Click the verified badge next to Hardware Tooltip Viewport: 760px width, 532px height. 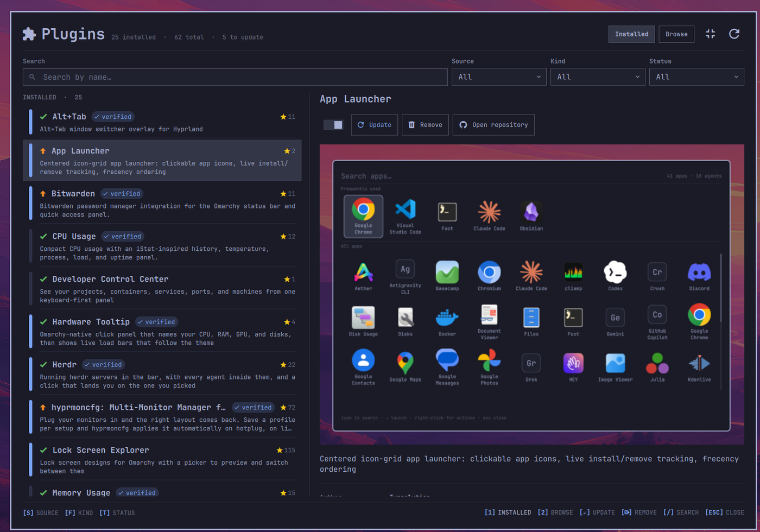[156, 322]
